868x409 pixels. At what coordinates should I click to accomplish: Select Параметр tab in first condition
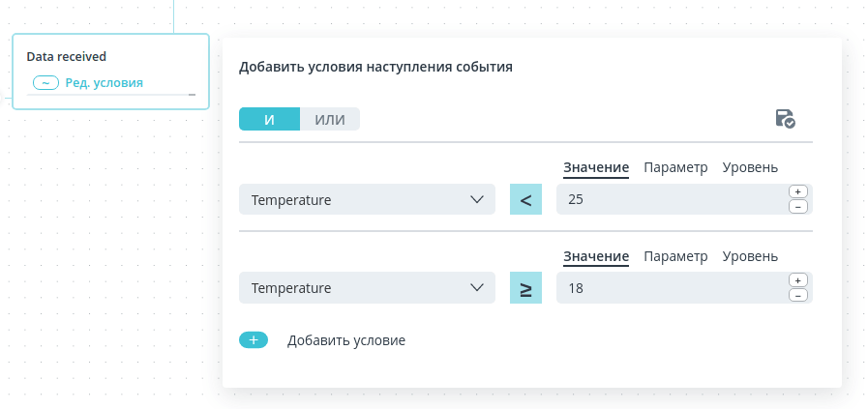[x=675, y=167]
